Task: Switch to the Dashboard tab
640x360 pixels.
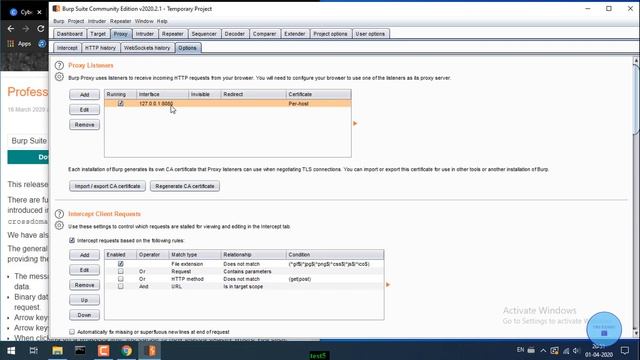Action: pyautogui.click(x=69, y=34)
